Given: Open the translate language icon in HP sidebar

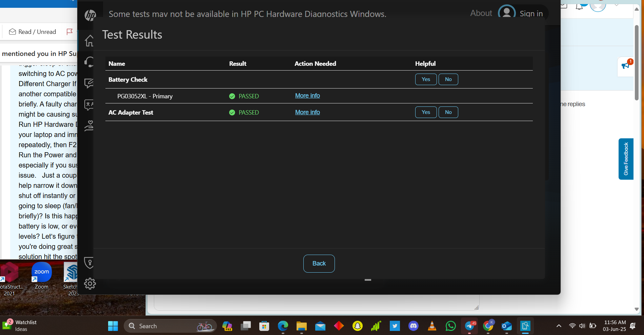Looking at the screenshot, I should pyautogui.click(x=89, y=104).
